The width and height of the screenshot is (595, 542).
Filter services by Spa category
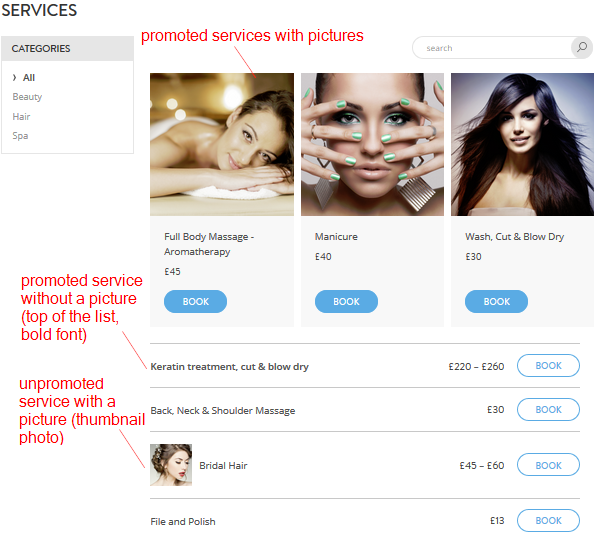20,136
